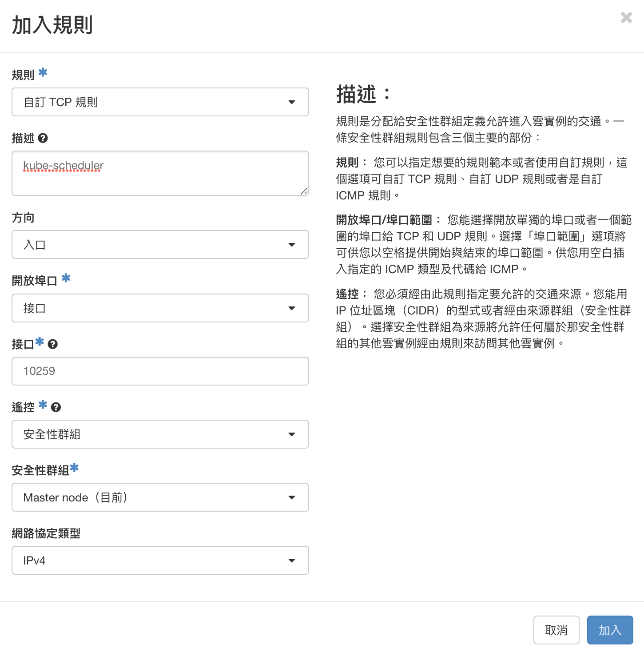Click the bold 安全性群組 field label
This screenshot has height=652, width=644.
[x=40, y=470]
